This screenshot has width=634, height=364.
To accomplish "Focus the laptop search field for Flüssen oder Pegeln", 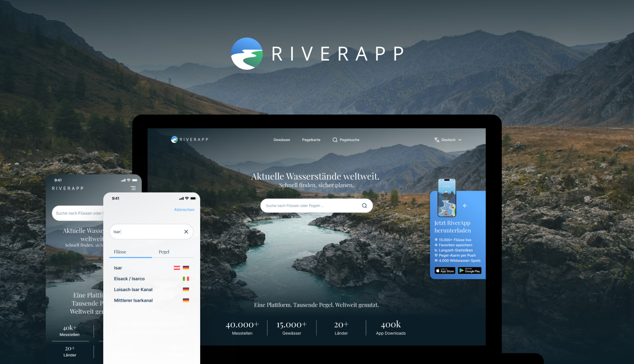I will (x=317, y=206).
